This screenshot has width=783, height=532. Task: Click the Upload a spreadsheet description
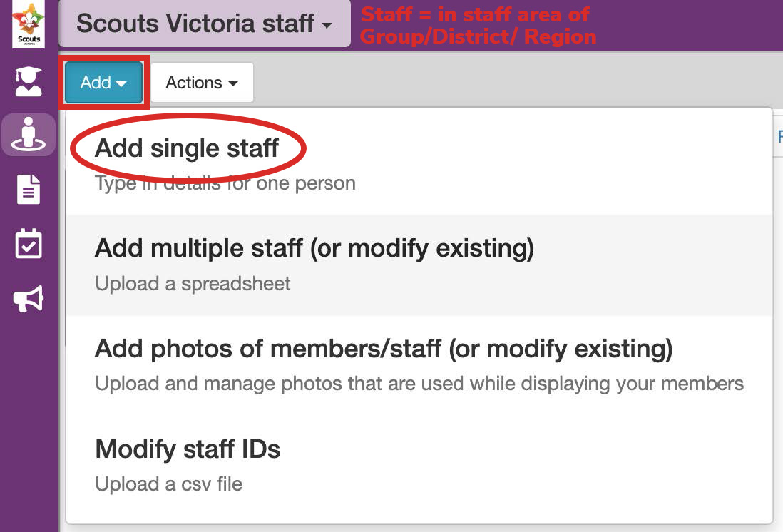(x=193, y=284)
